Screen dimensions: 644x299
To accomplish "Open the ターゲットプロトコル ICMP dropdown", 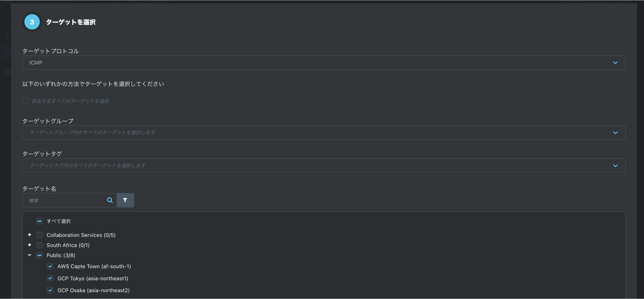I will [324, 63].
